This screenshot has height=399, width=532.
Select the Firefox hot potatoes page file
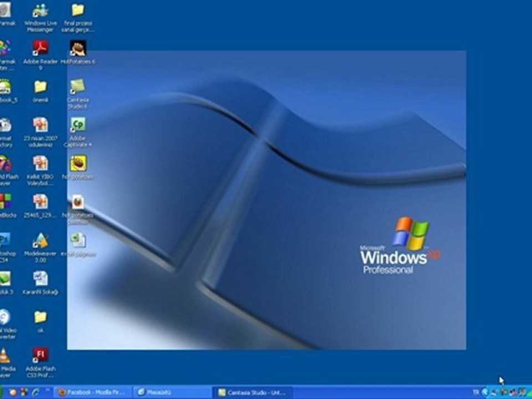pyautogui.click(x=78, y=209)
